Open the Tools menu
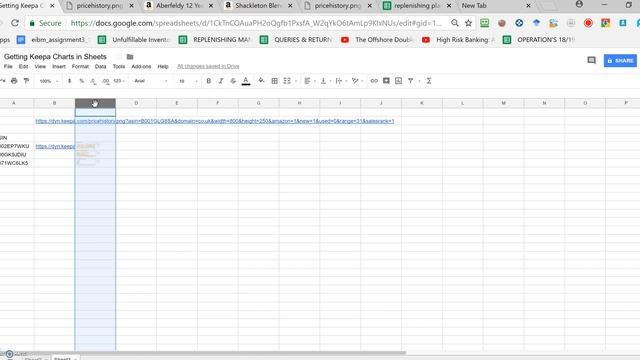This screenshot has height=360, width=640. click(119, 67)
